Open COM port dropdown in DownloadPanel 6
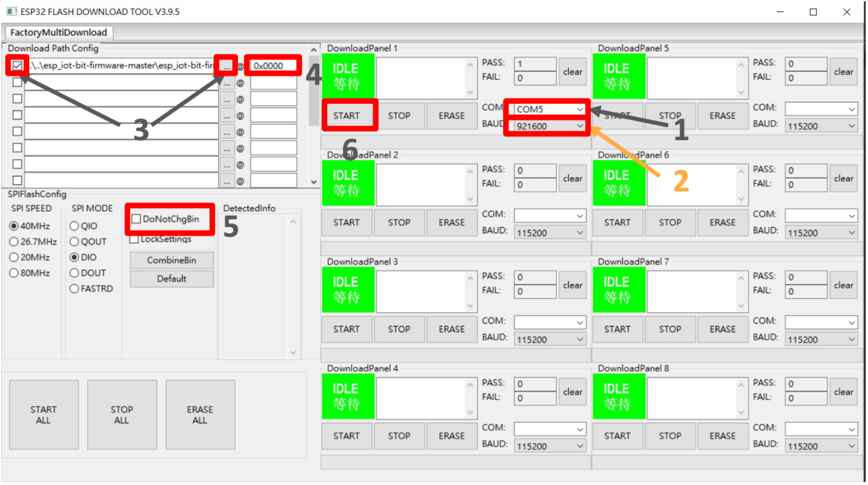 click(x=821, y=216)
